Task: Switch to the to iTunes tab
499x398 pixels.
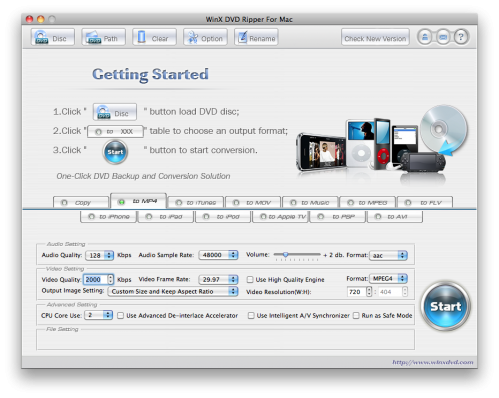Action: 196,202
